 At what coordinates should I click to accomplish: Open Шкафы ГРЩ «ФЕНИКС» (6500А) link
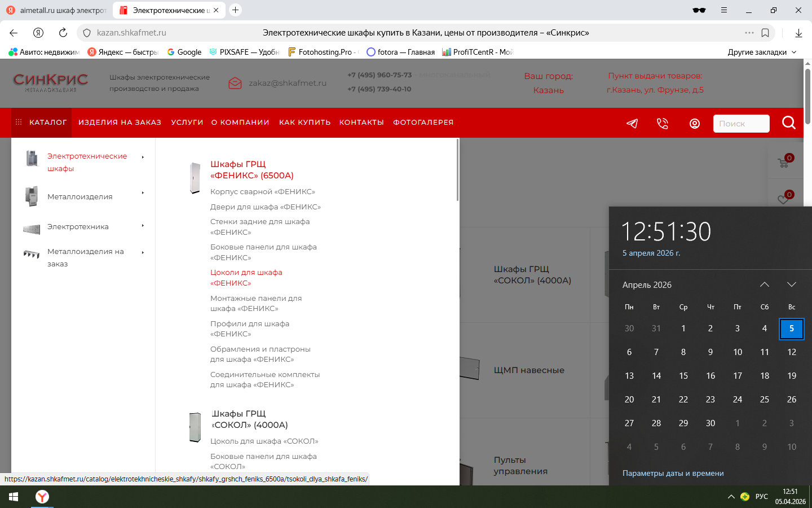pos(252,170)
